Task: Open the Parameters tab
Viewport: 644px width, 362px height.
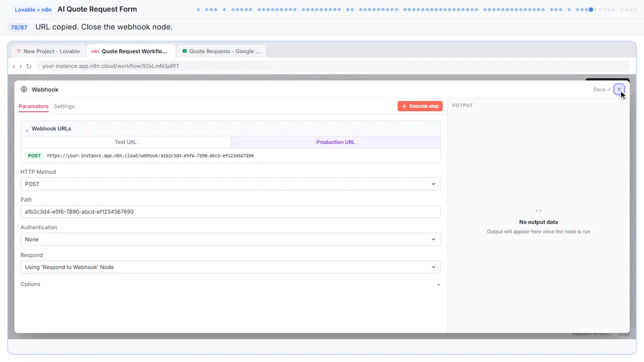Action: (34, 106)
